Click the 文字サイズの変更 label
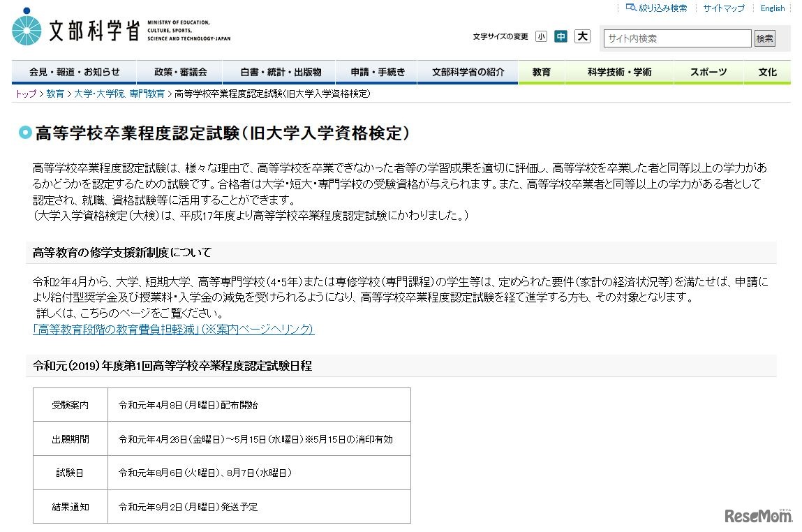This screenshot has height=532, width=802. click(500, 37)
